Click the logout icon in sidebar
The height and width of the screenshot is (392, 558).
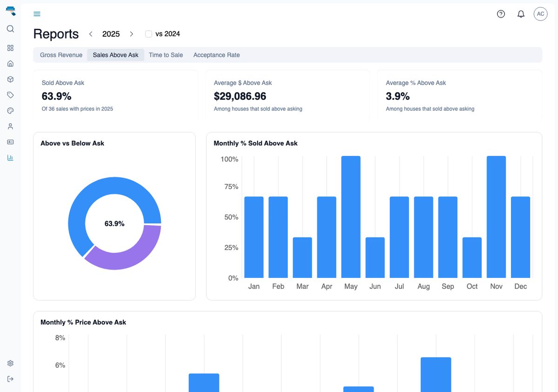pyautogui.click(x=10, y=379)
